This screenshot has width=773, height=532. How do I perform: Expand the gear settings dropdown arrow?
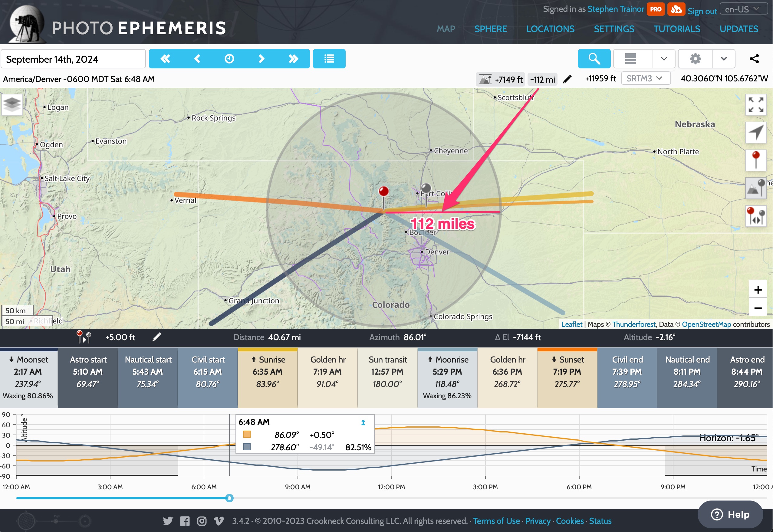click(724, 59)
